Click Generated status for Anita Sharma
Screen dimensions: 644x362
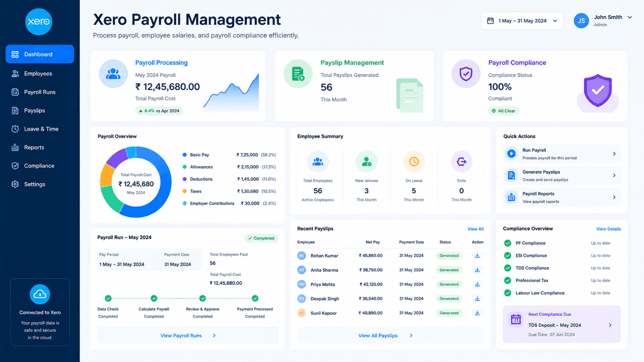[x=449, y=270]
